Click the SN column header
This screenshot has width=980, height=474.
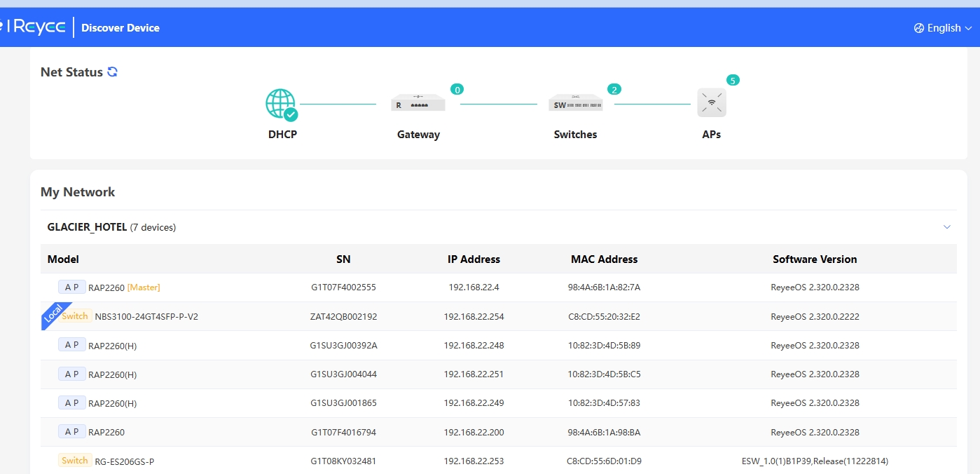343,259
